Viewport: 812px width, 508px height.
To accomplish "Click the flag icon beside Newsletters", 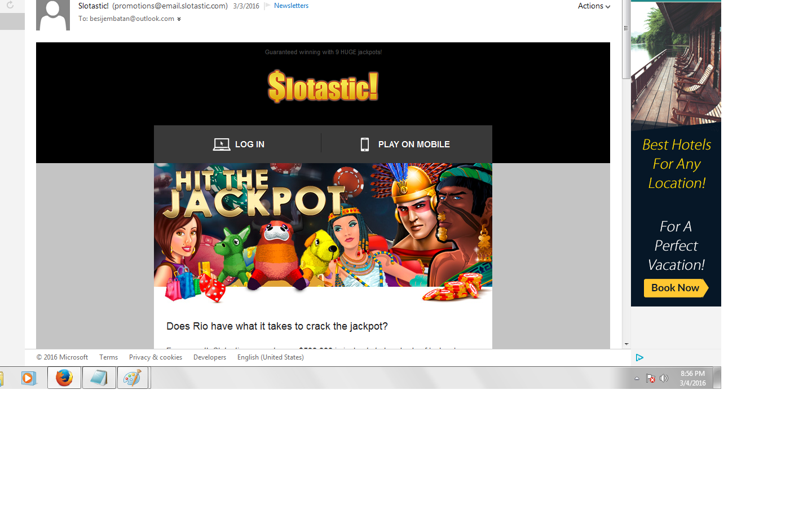I will click(267, 6).
